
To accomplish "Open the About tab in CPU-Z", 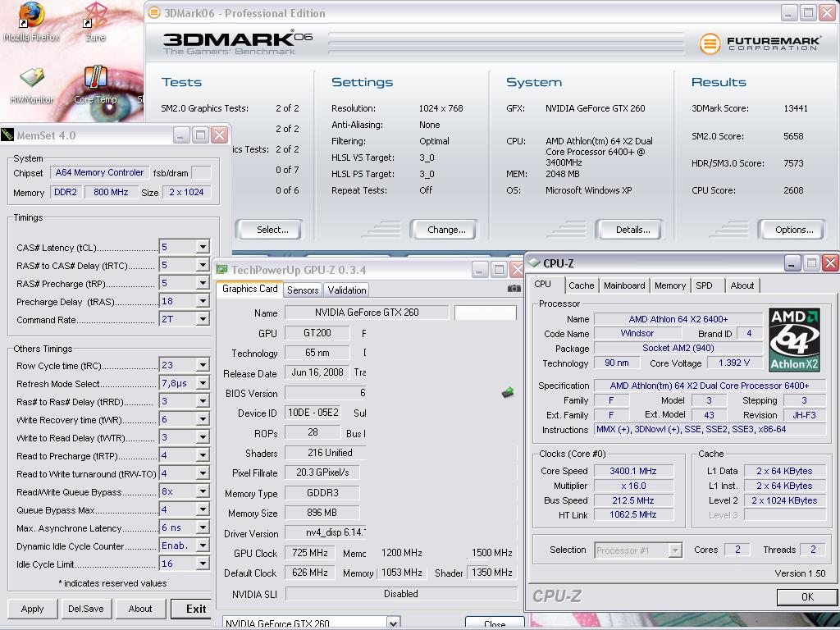I will click(742, 285).
